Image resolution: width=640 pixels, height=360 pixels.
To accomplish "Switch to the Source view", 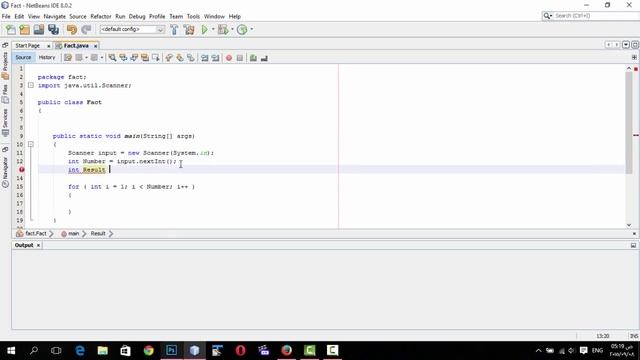I will coord(23,58).
